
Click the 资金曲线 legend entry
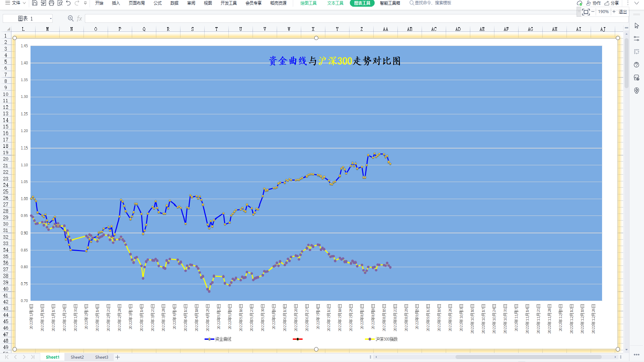pos(218,339)
